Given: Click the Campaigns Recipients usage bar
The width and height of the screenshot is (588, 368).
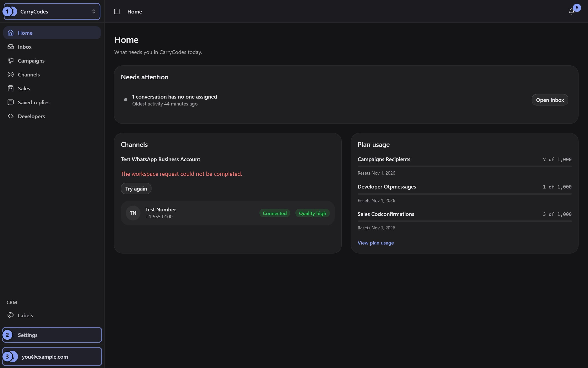Looking at the screenshot, I should [464, 166].
